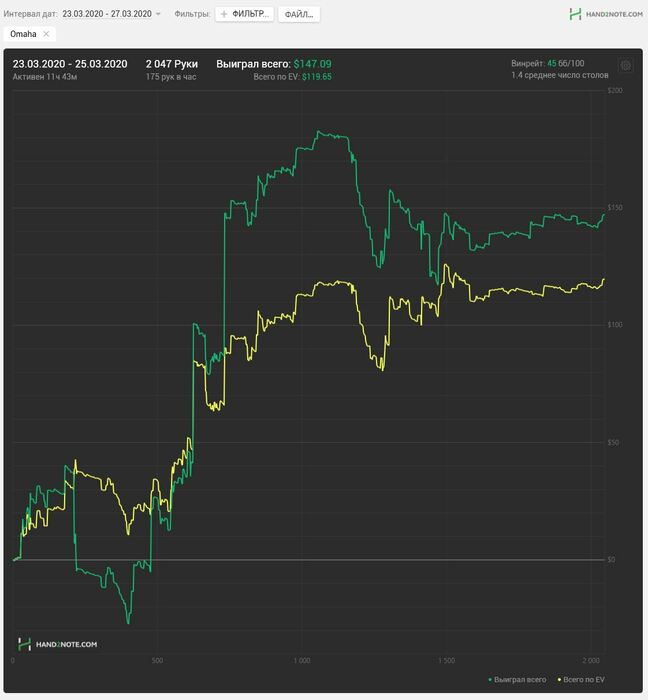Viewport: 648px width, 700px height.
Task: Click the Винрейт winrate statistic
Action: point(548,63)
